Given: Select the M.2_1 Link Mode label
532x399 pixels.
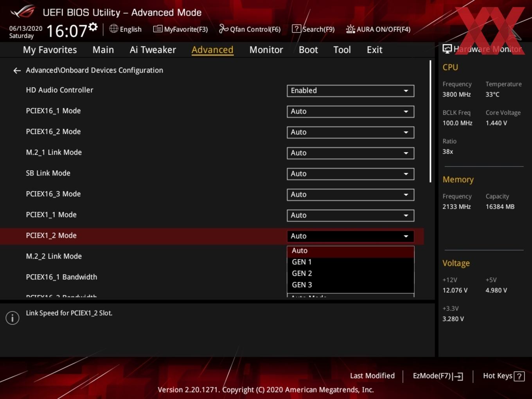Looking at the screenshot, I should click(x=54, y=152).
